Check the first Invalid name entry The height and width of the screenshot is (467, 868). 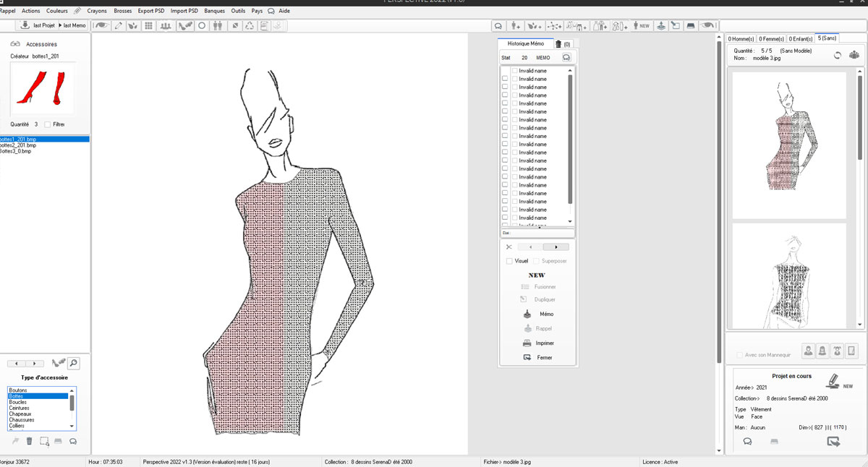514,71
